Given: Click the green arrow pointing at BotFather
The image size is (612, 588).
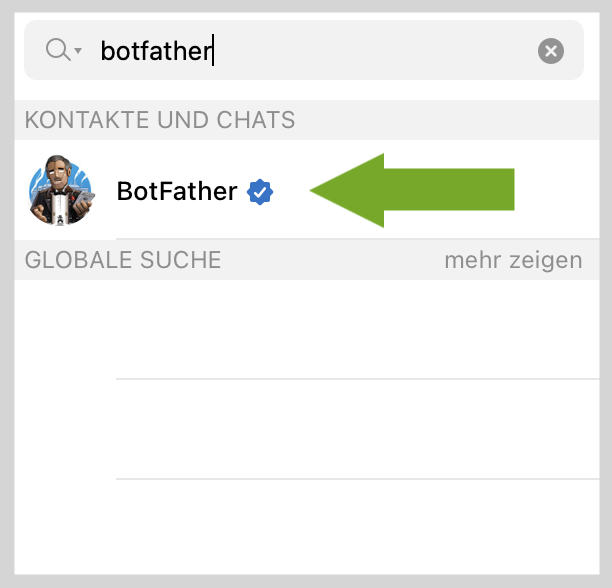Looking at the screenshot, I should (420, 190).
